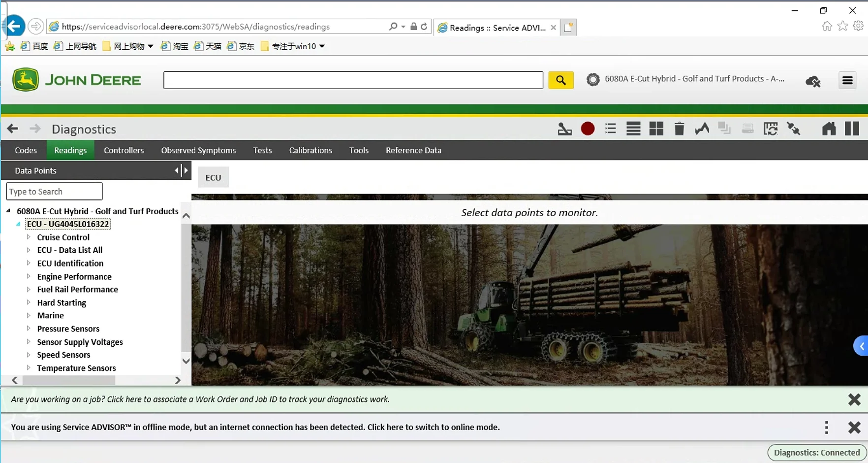This screenshot has width=868, height=463.
Task: Click the yellow search magnifier button
Action: 561,80
